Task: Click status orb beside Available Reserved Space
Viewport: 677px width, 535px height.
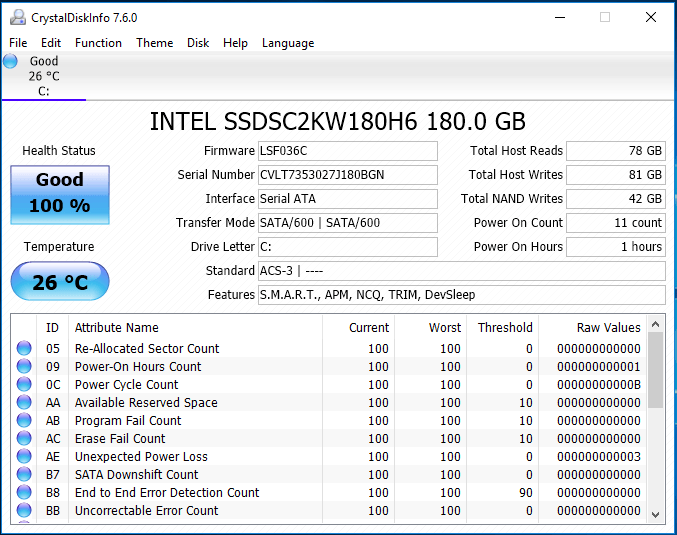Action: click(x=24, y=403)
